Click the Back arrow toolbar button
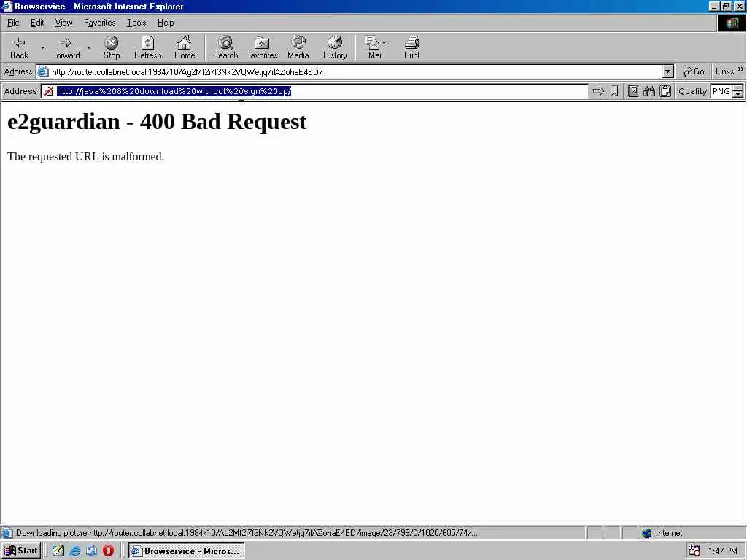The image size is (747, 560). [19, 47]
